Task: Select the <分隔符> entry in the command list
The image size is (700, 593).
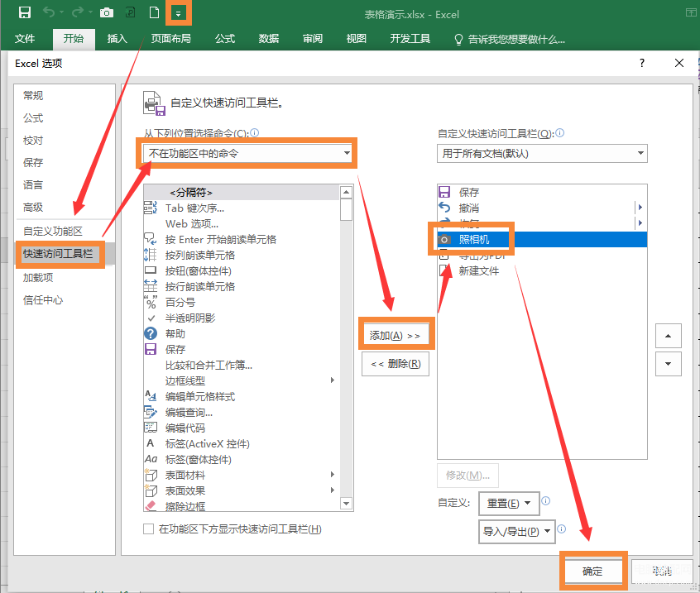Action: (x=242, y=193)
